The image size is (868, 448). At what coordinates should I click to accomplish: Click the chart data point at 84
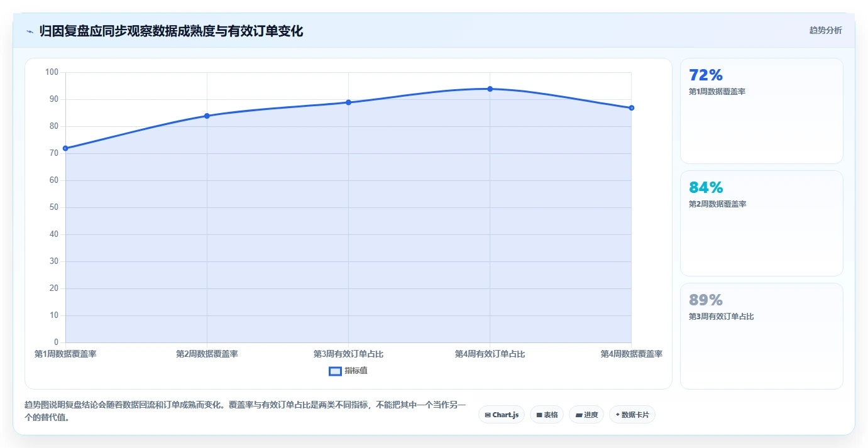(x=207, y=116)
